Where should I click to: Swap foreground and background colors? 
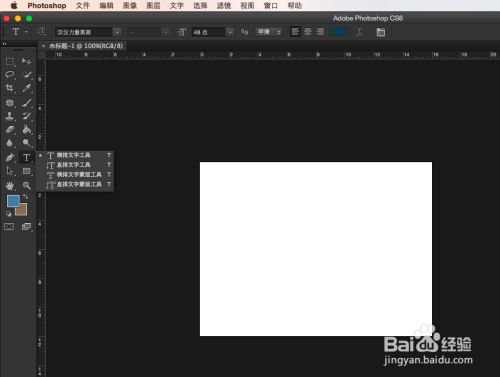(x=25, y=197)
